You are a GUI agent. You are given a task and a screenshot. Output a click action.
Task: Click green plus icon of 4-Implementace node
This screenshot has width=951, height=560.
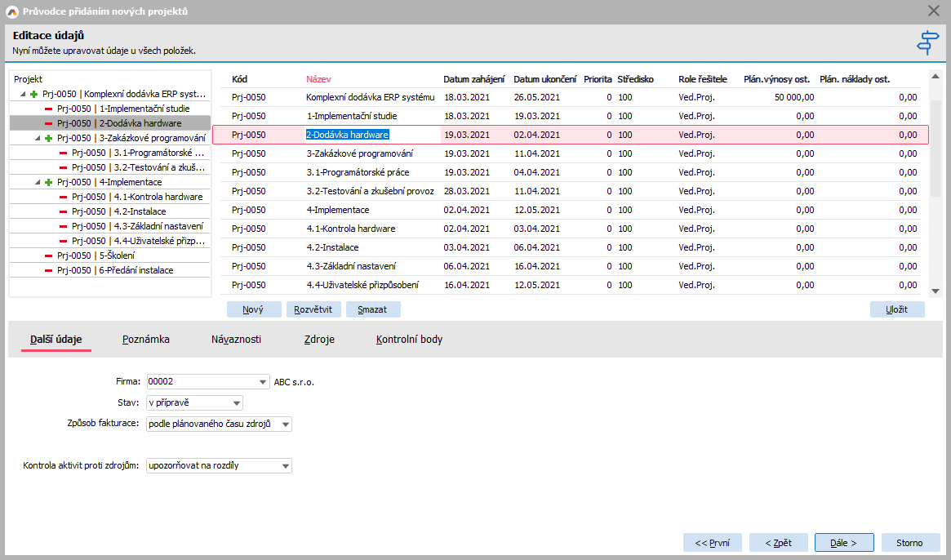[48, 182]
